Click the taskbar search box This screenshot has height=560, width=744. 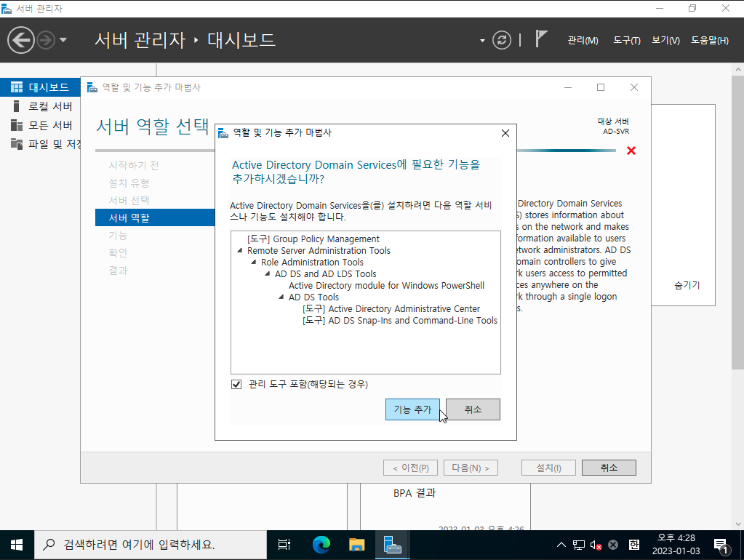coord(151,545)
